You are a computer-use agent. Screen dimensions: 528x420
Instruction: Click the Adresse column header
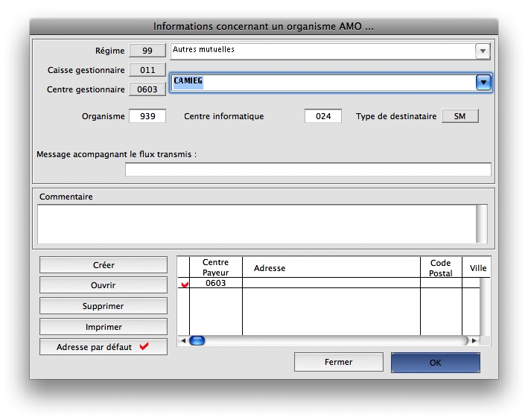tap(331, 268)
